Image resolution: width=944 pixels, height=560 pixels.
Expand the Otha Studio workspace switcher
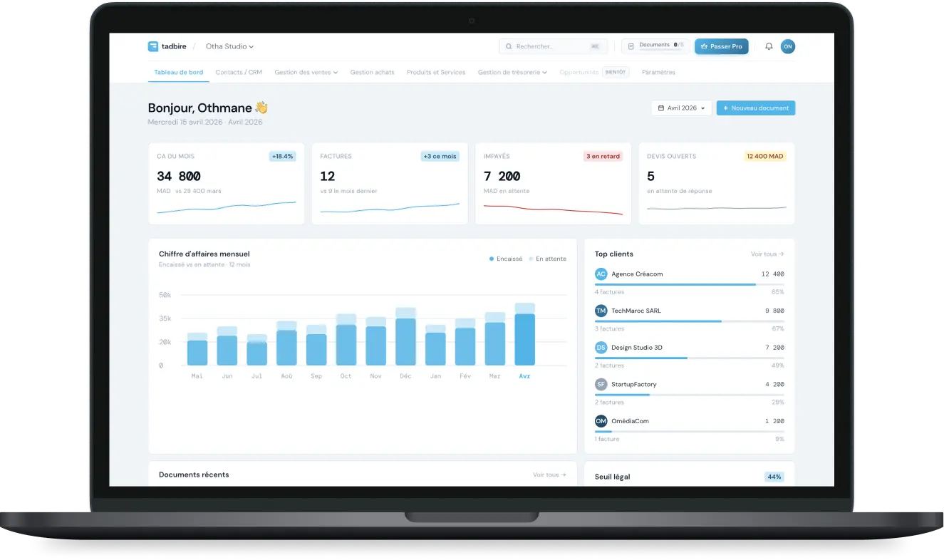coord(229,46)
